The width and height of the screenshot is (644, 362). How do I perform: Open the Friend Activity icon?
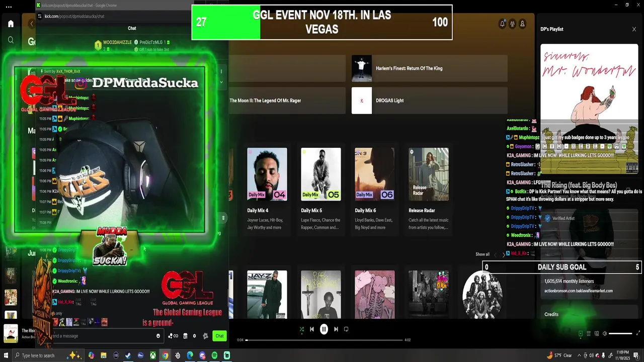(512, 24)
